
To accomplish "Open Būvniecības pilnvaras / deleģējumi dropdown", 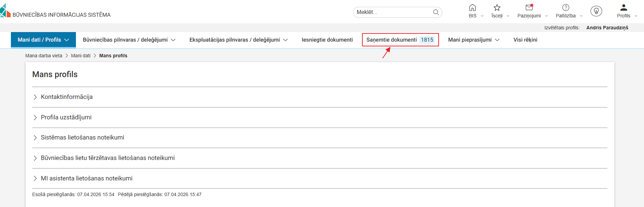I will pos(129,40).
